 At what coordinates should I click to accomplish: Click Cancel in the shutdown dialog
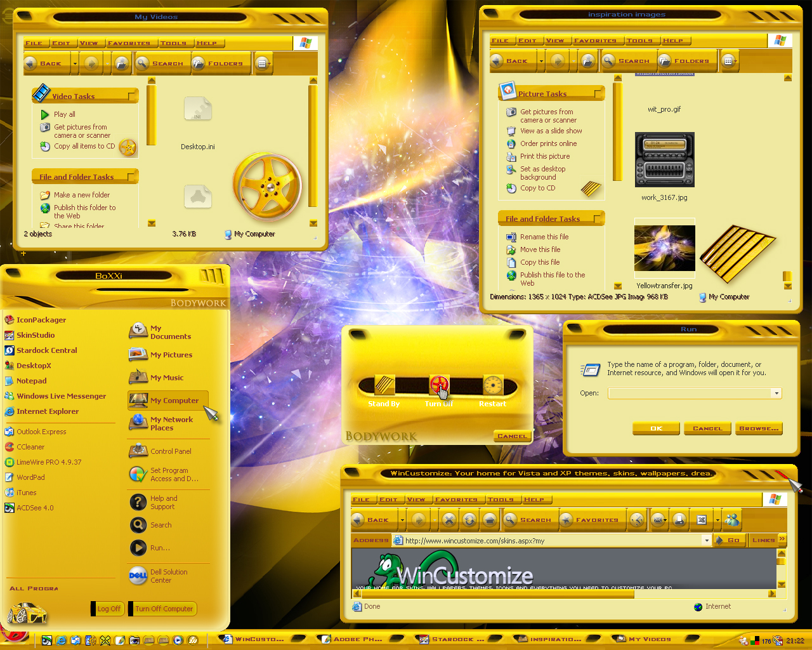point(512,436)
